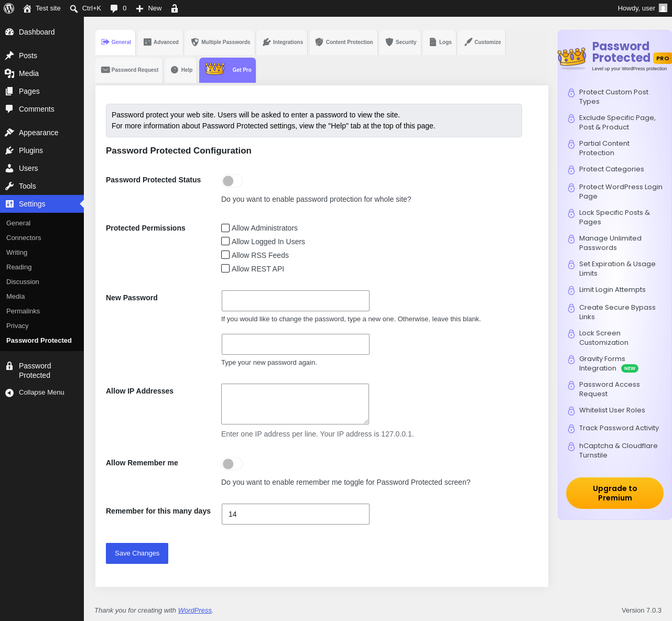Viewport: 672px width, 621px height.
Task: Open the Ctrl+K search magnifier icon
Action: (74, 8)
